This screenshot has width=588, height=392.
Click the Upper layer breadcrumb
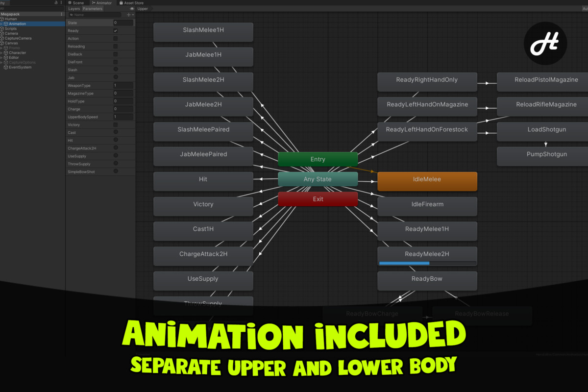click(143, 9)
